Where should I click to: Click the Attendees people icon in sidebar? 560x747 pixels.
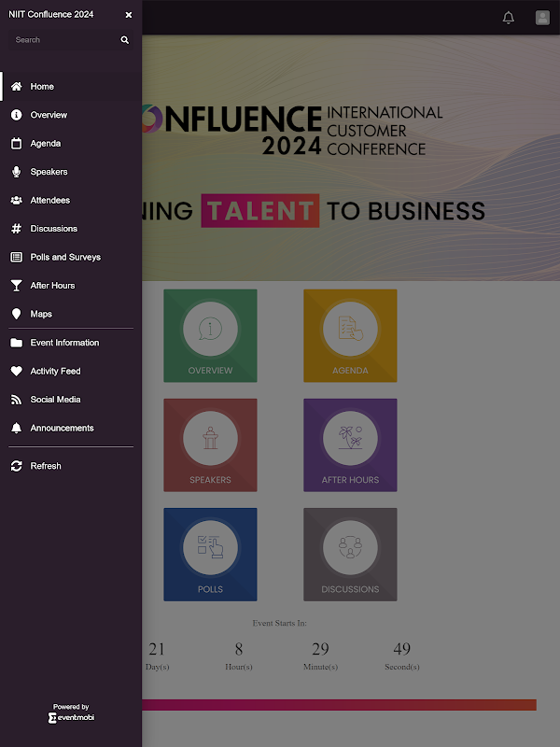coord(16,201)
